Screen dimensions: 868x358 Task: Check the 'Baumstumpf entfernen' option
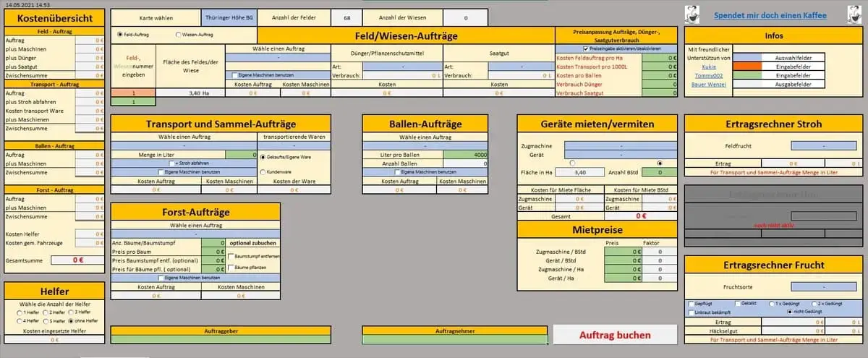pos(231,257)
